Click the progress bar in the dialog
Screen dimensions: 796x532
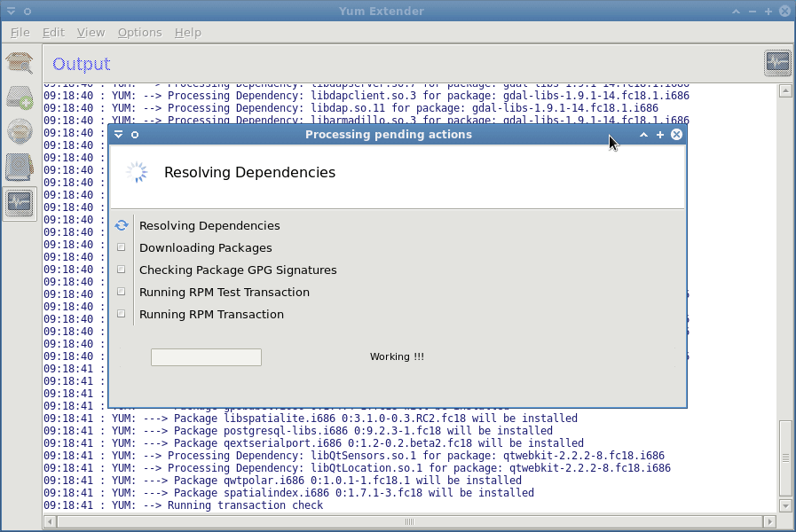(206, 357)
